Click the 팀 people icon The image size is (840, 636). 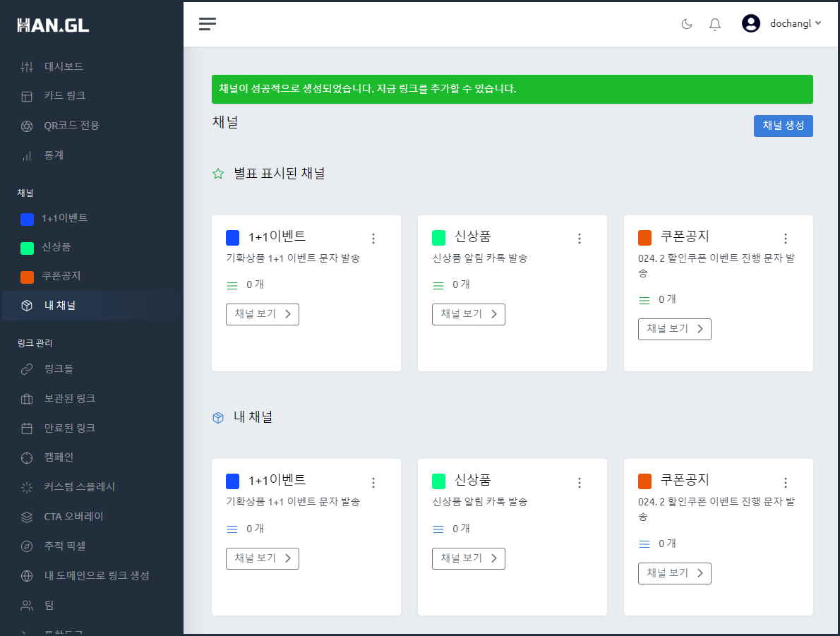[x=27, y=606]
